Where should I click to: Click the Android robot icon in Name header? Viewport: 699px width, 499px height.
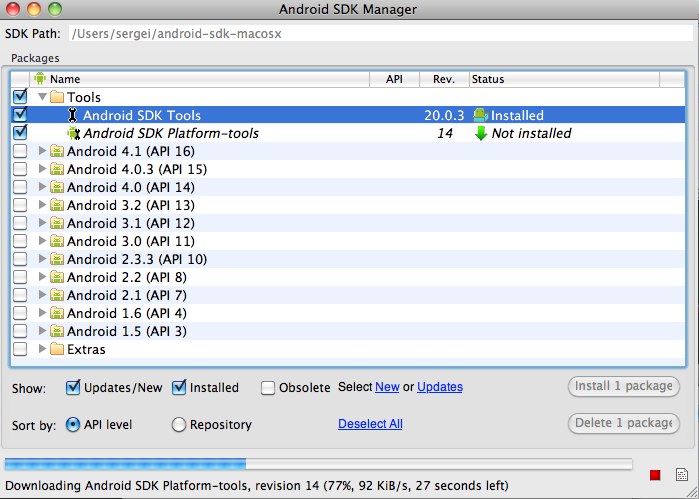click(40, 78)
